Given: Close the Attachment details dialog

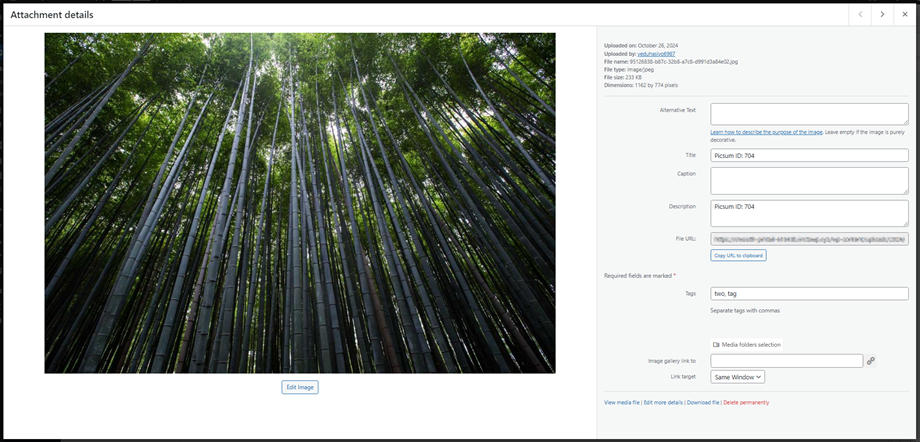Looking at the screenshot, I should click(905, 14).
